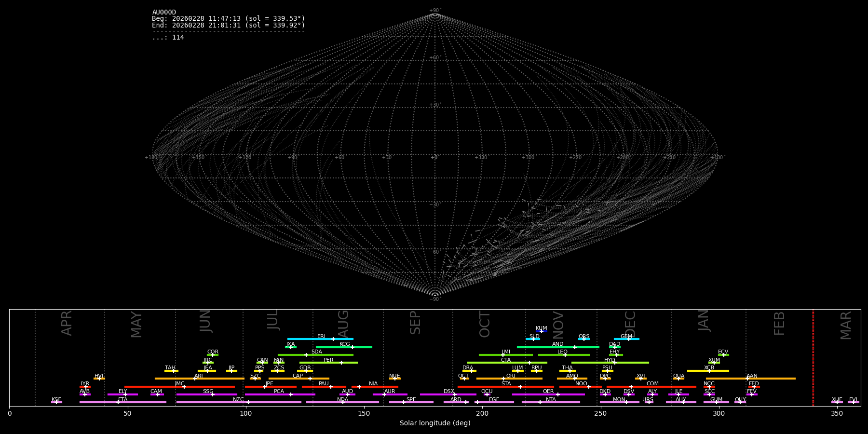The width and height of the screenshot is (868, 434).
Task: Click the +0° center label on the sky map
Action: coord(434,157)
